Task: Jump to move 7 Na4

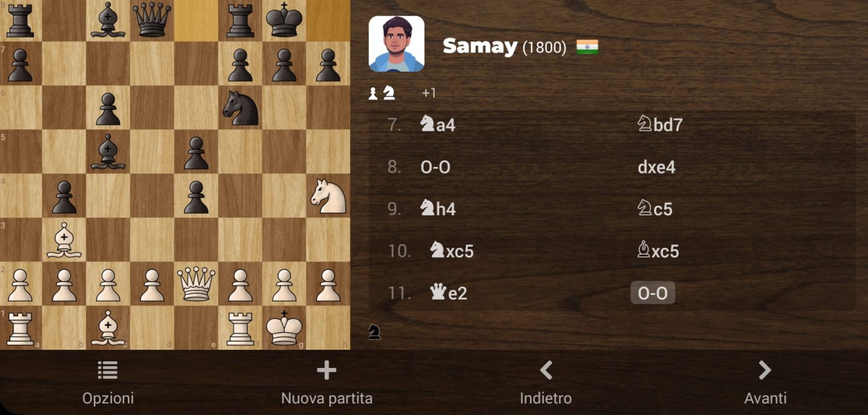Action: point(438,125)
